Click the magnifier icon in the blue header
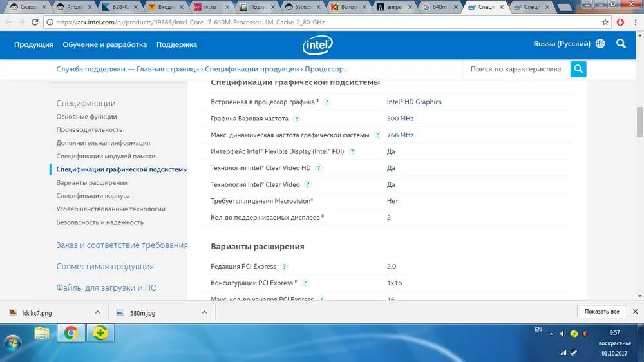Screen dimensions: 644x362 [x=621, y=44]
